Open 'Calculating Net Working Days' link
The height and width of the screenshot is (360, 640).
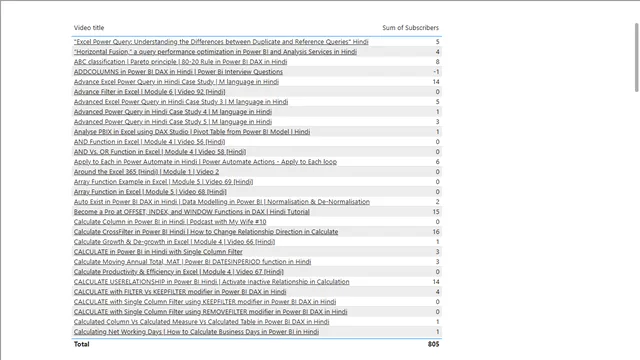tap(196, 332)
